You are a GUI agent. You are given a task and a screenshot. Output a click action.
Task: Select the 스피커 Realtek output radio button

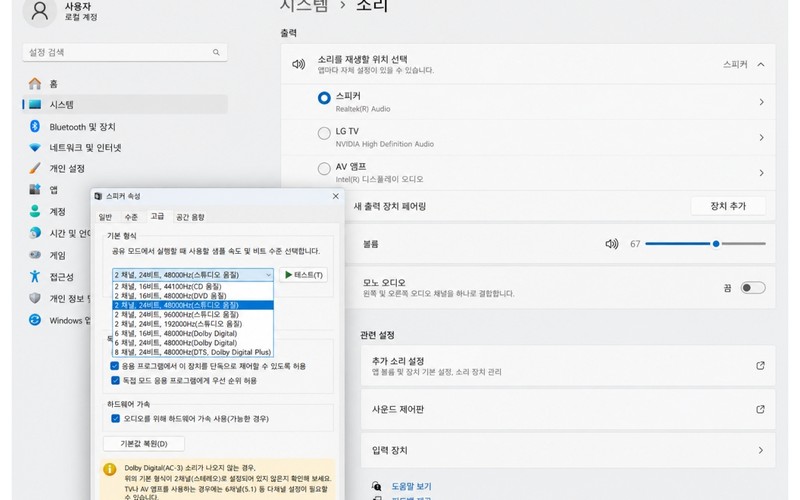(x=324, y=98)
